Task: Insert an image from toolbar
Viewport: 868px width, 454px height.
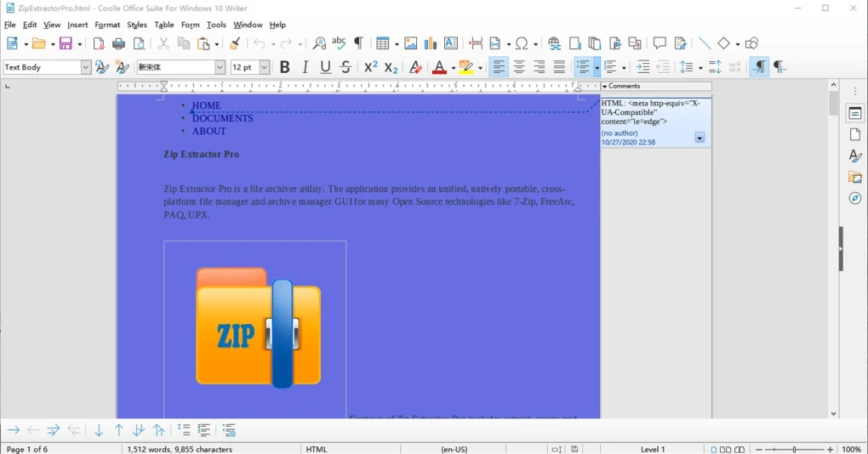Action: (410, 43)
